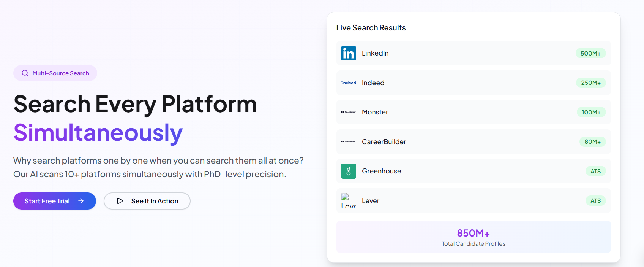Click the Indeed logo icon
Viewport: 644px width, 267px height.
349,83
